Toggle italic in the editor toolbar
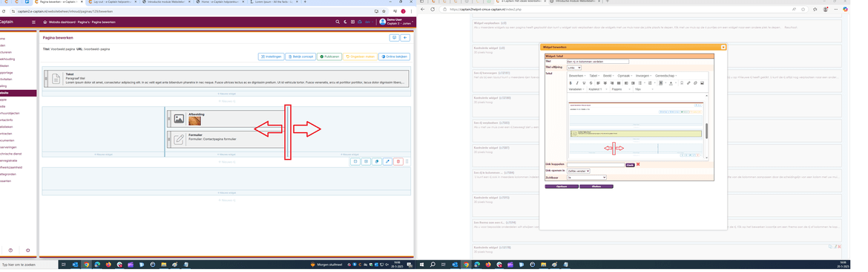This screenshot has width=868, height=272. tap(577, 83)
